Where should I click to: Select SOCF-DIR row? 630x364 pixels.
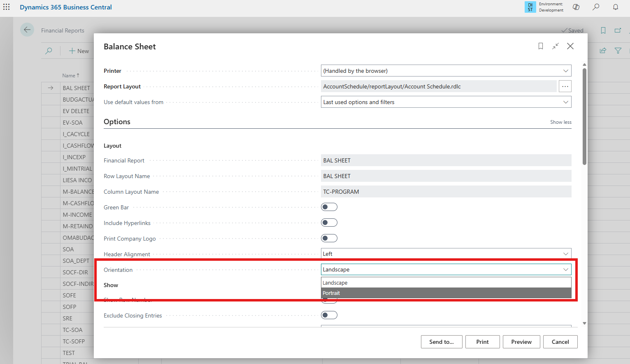[75, 272]
